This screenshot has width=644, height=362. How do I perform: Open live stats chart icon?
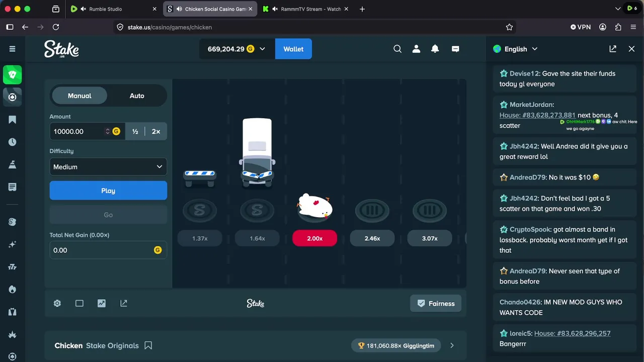pyautogui.click(x=102, y=303)
